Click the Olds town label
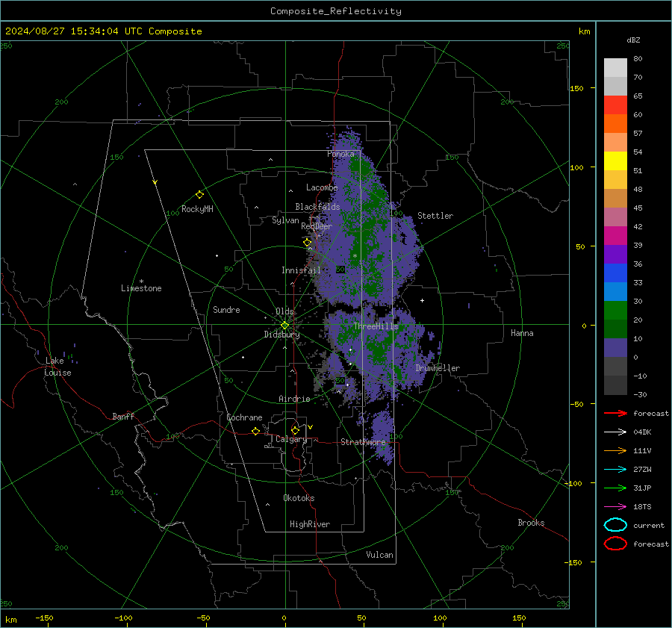The width and height of the screenshot is (672, 628). coord(284,311)
